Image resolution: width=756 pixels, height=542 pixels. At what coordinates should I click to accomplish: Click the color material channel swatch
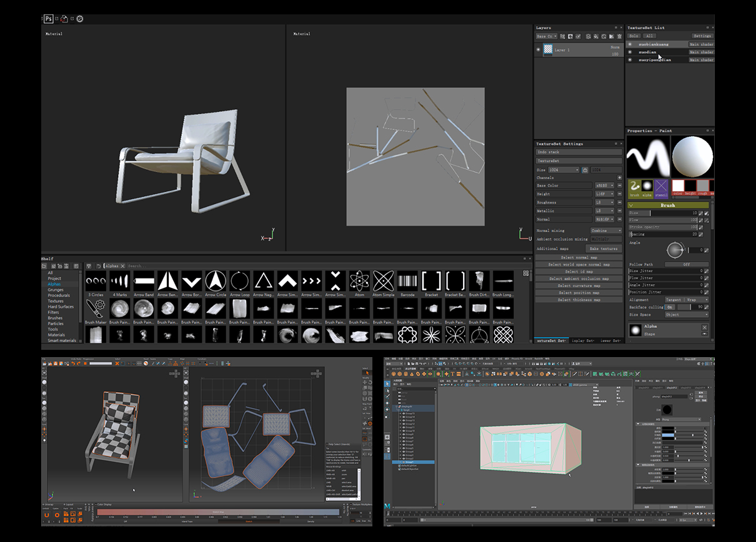coord(678,186)
